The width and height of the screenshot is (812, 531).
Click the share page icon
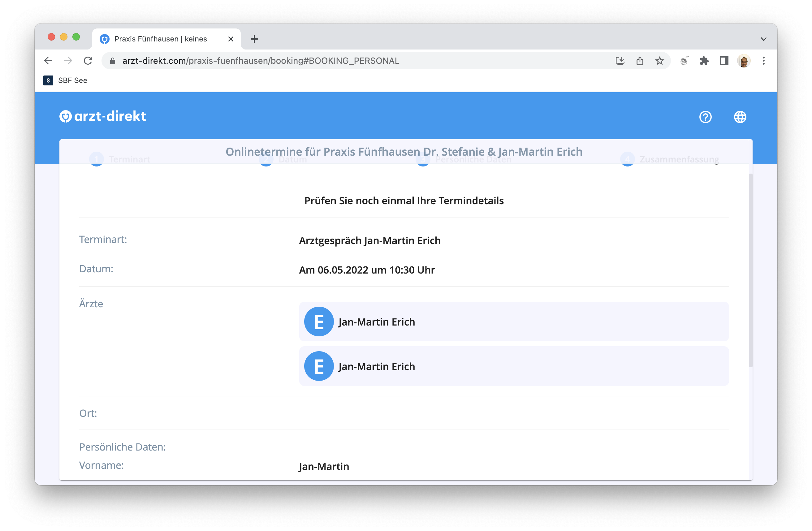(640, 61)
